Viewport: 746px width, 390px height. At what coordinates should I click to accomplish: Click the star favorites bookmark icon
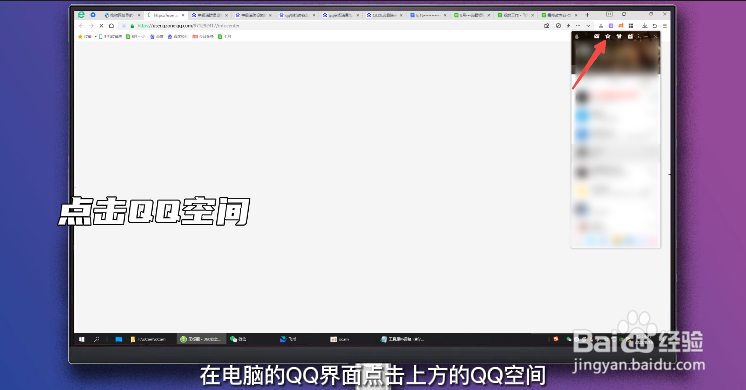[80, 37]
